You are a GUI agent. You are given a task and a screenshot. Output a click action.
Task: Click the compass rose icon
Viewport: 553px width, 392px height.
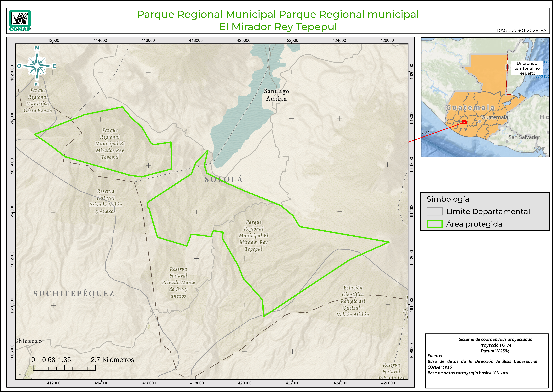click(37, 66)
